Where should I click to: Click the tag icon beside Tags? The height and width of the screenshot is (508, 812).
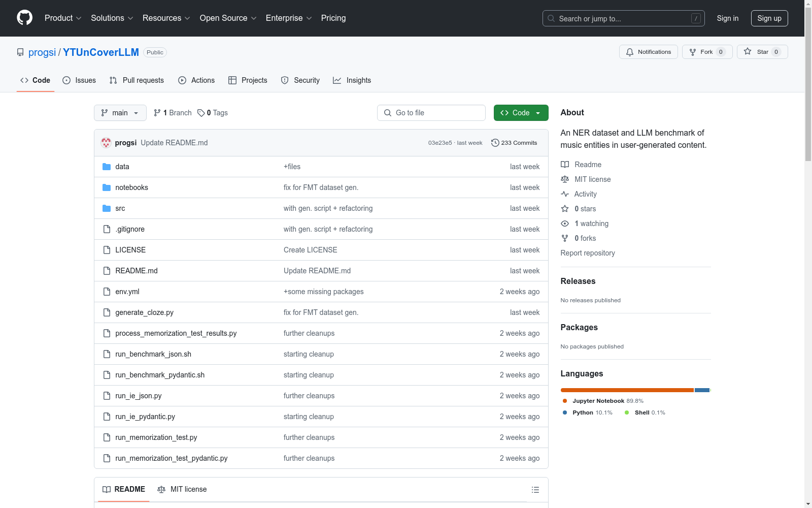pyautogui.click(x=201, y=113)
